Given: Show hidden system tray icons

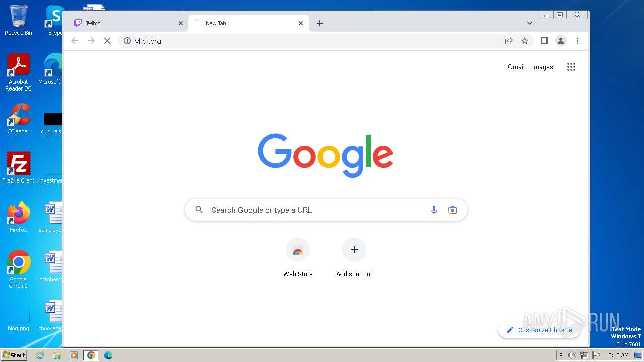Looking at the screenshot, I should click(x=561, y=355).
